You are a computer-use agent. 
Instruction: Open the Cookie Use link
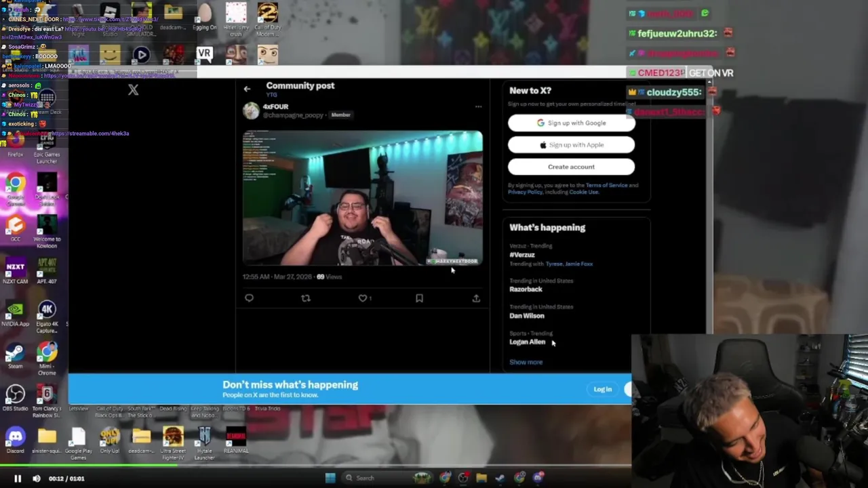click(583, 192)
